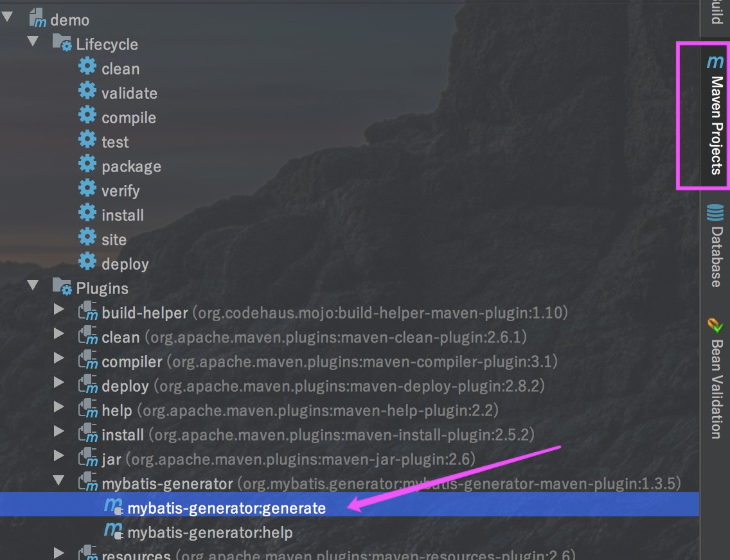Click the gear icon for clean phase
The height and width of the screenshot is (560, 730).
87,67
